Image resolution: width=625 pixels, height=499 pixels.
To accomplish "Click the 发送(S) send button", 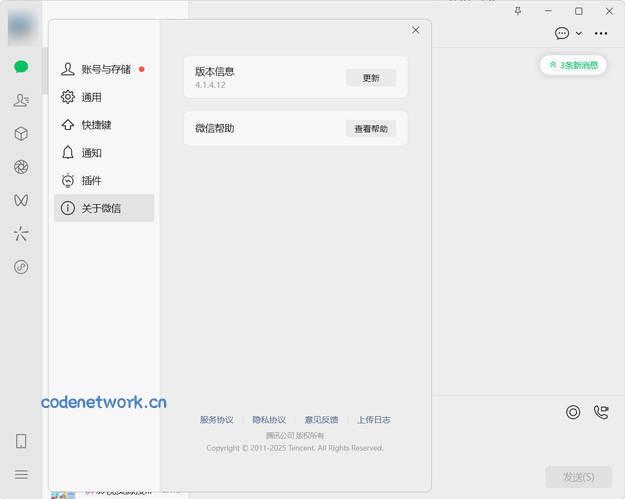I will pos(578,477).
